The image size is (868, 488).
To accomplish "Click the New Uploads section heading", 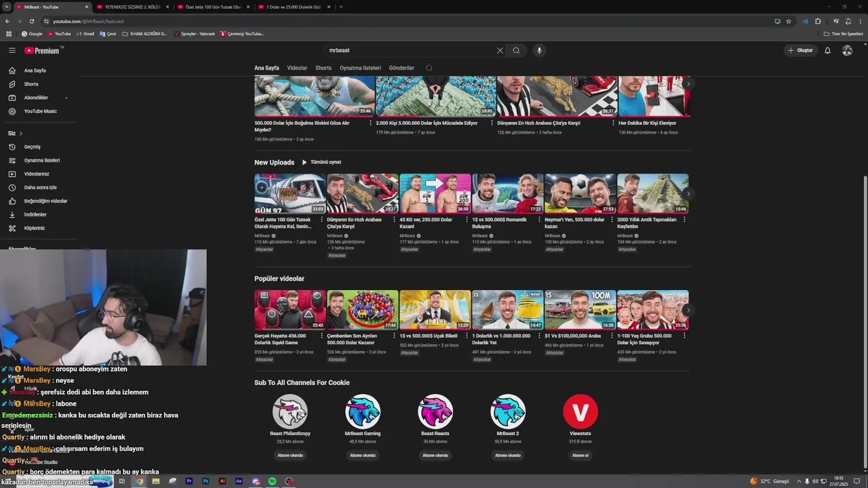I will pos(274,162).
